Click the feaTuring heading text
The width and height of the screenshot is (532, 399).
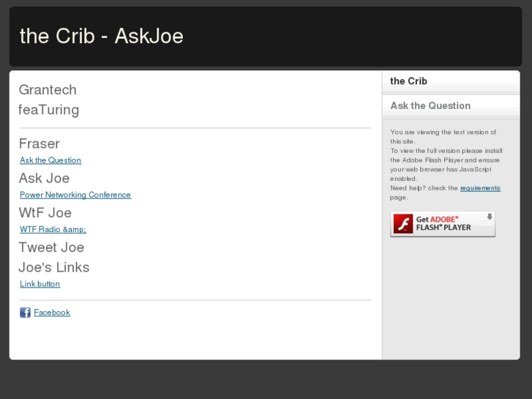tap(48, 110)
